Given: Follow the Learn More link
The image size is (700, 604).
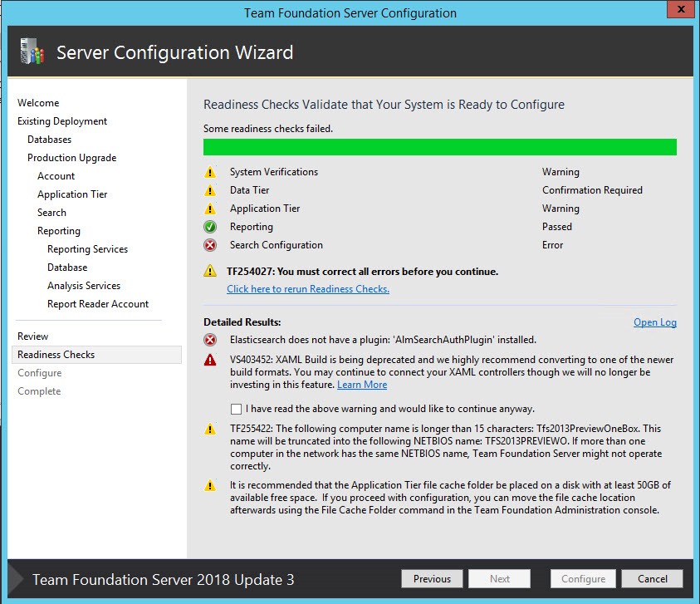Looking at the screenshot, I should [362, 385].
